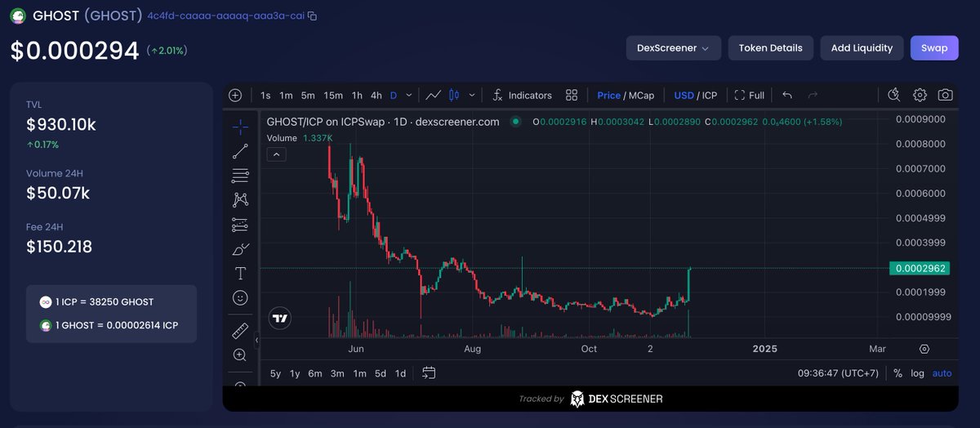Open the layout templates grid icon

pos(572,96)
